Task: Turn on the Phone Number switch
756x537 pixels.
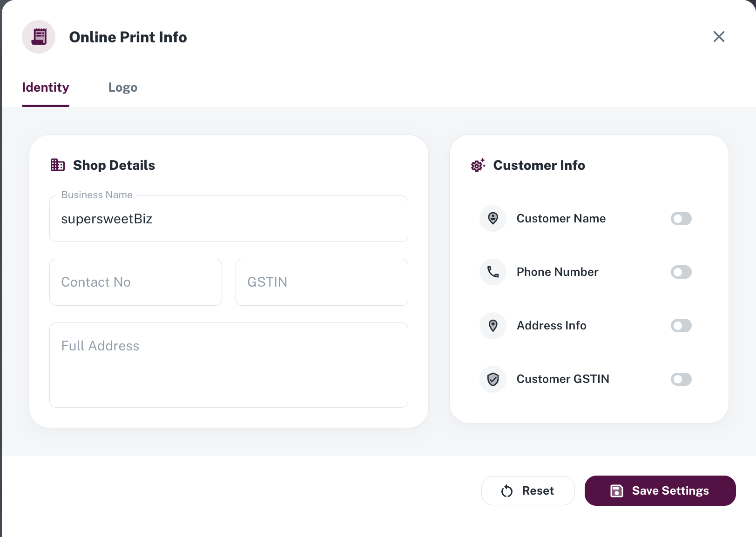Action: point(681,272)
